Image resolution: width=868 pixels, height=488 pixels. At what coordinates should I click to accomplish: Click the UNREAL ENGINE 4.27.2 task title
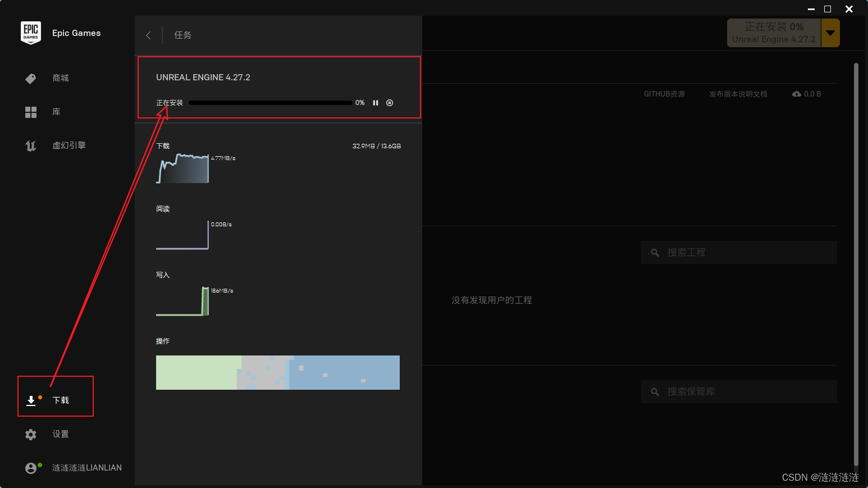(203, 77)
